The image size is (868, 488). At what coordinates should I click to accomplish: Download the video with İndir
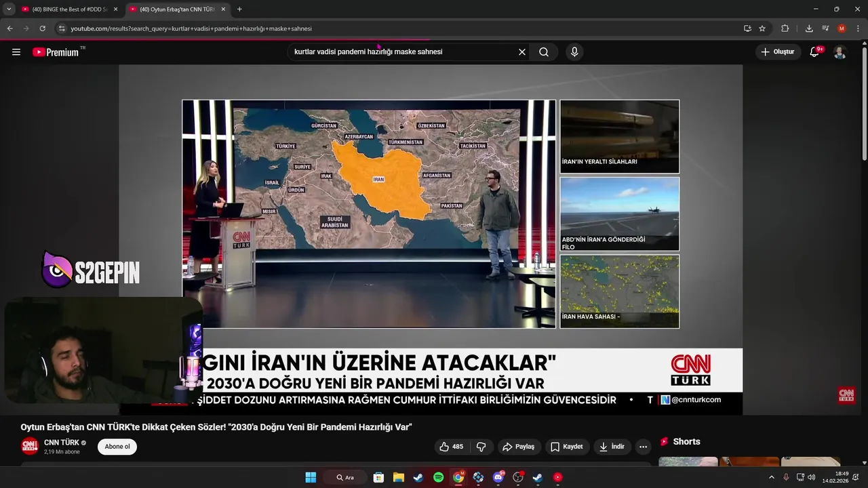pos(612,447)
